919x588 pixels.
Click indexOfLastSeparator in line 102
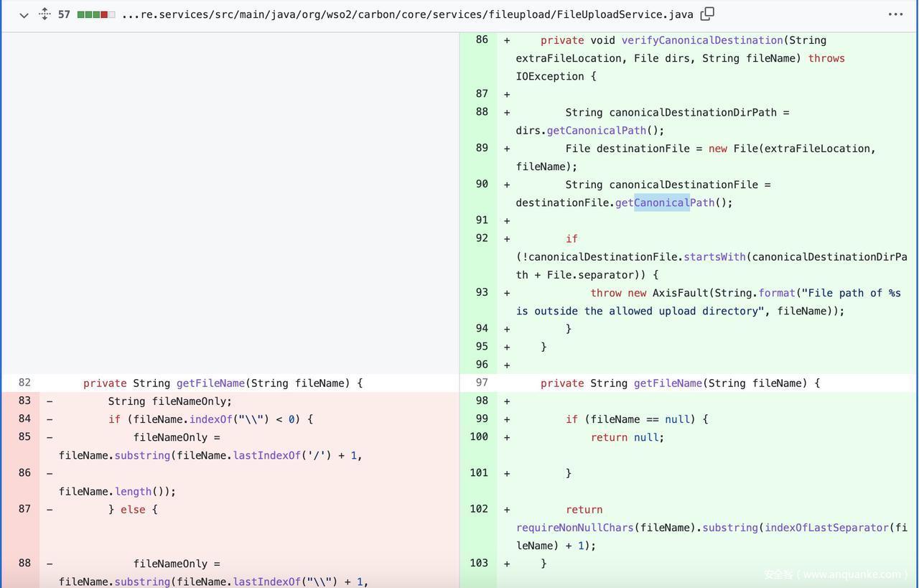pos(826,528)
